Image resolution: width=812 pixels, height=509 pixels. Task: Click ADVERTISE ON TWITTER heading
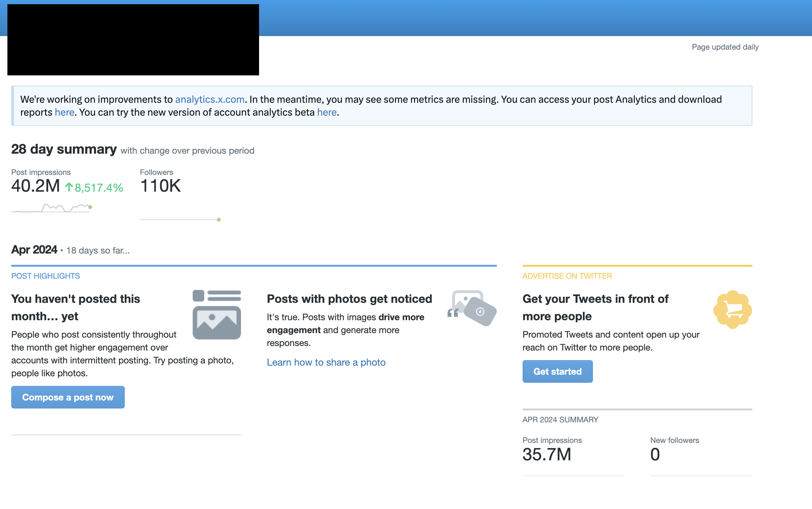(x=567, y=276)
